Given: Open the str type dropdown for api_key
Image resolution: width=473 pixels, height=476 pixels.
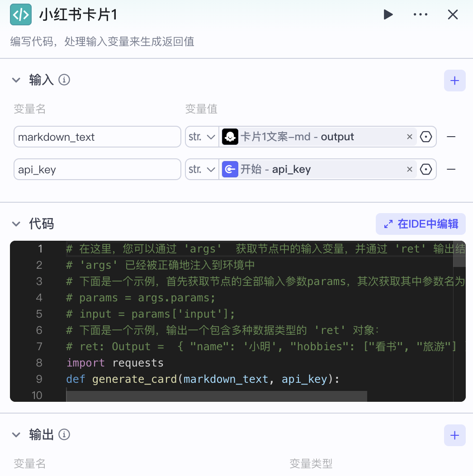Looking at the screenshot, I should 202,169.
